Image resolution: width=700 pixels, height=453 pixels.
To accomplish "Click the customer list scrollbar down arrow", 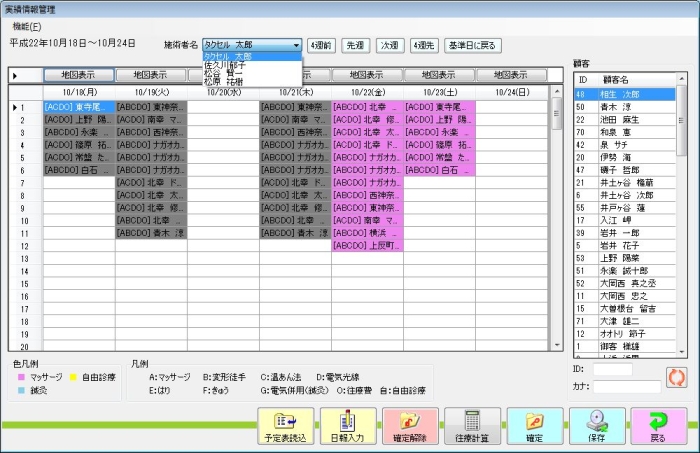I will click(682, 352).
